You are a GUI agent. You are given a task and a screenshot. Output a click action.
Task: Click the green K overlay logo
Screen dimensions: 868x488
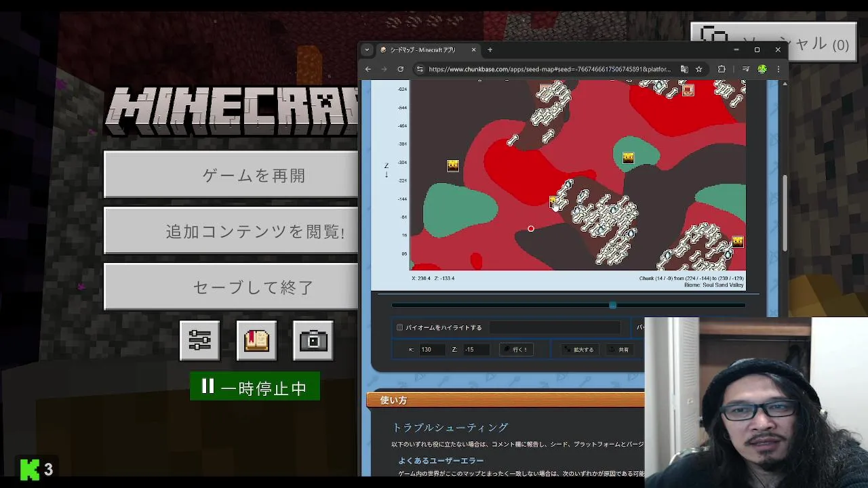coord(29,469)
